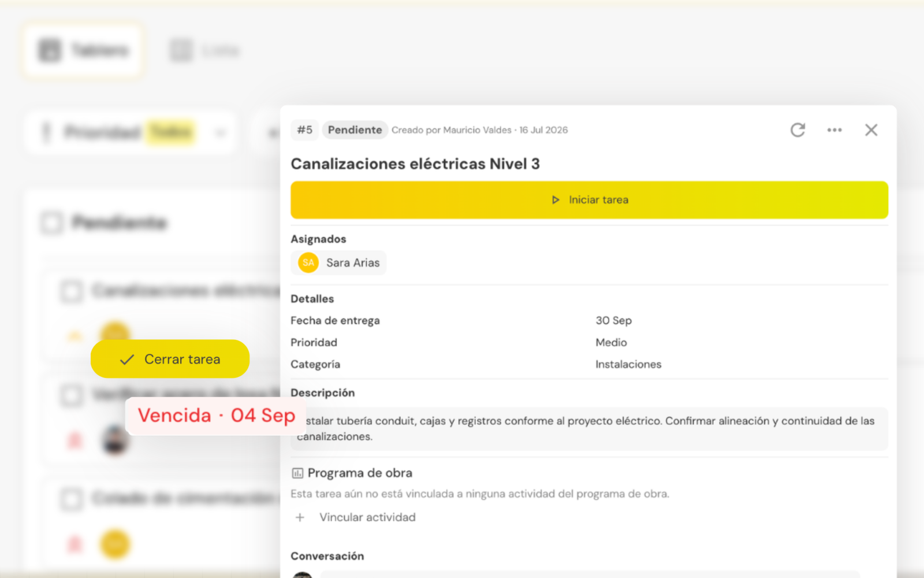Screen dimensions: 924x578
Task: Click the play icon on Iniciar tarea
Action: pos(556,200)
